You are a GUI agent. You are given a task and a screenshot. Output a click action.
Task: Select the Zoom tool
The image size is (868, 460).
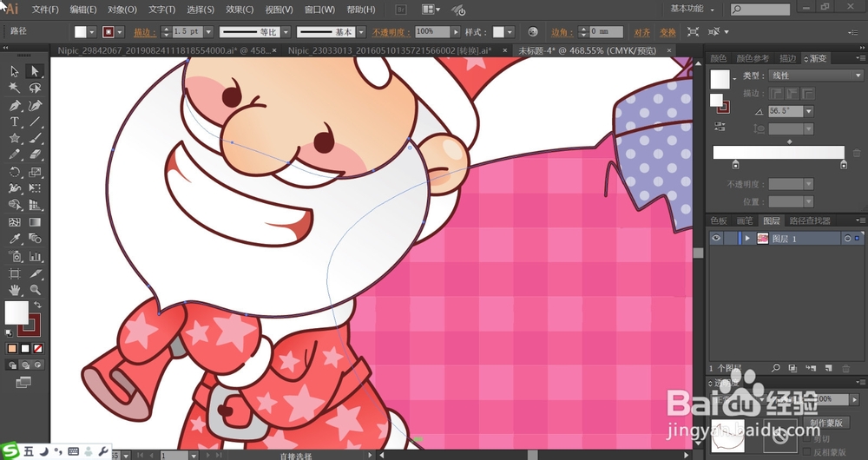(35, 290)
